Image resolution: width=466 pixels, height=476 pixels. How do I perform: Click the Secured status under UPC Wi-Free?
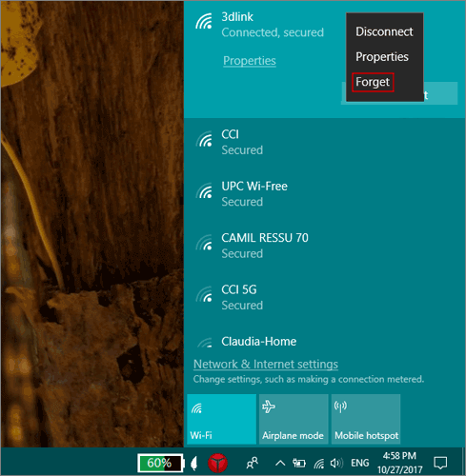pyautogui.click(x=242, y=202)
